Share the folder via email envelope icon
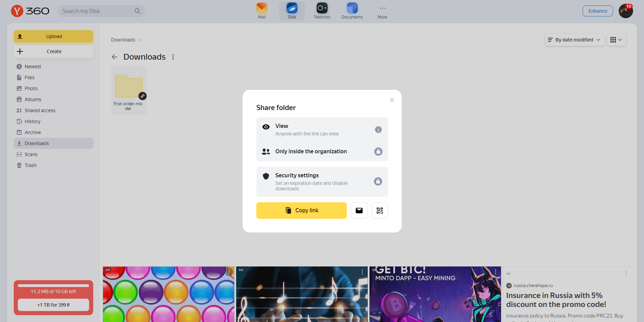This screenshot has width=644, height=322. pyautogui.click(x=359, y=210)
